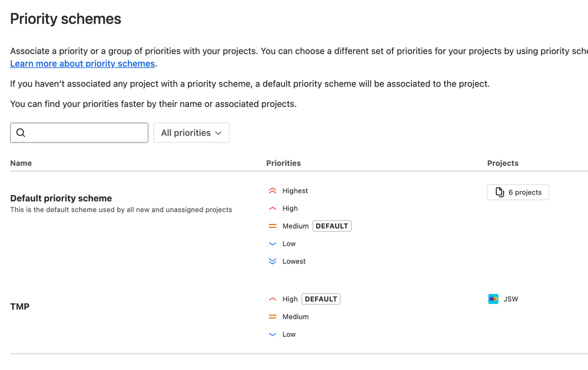Click the Name column header
Viewport: 588px width, 370px height.
(x=21, y=163)
